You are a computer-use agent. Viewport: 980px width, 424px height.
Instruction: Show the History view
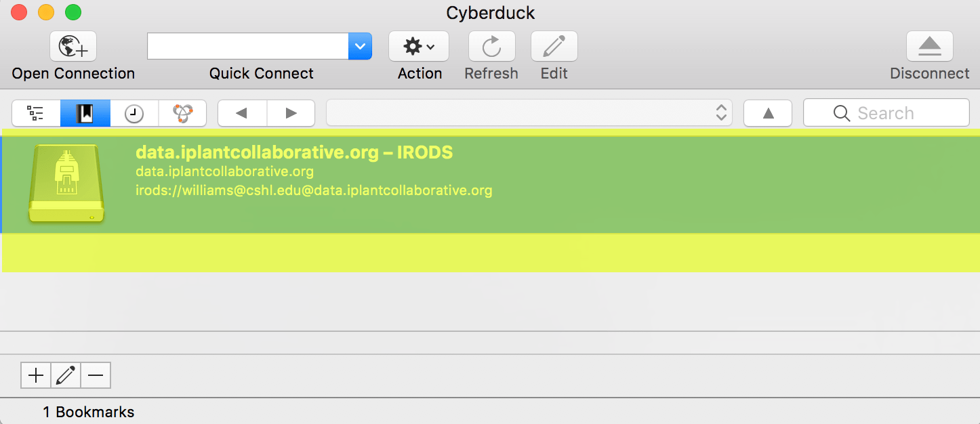click(133, 112)
